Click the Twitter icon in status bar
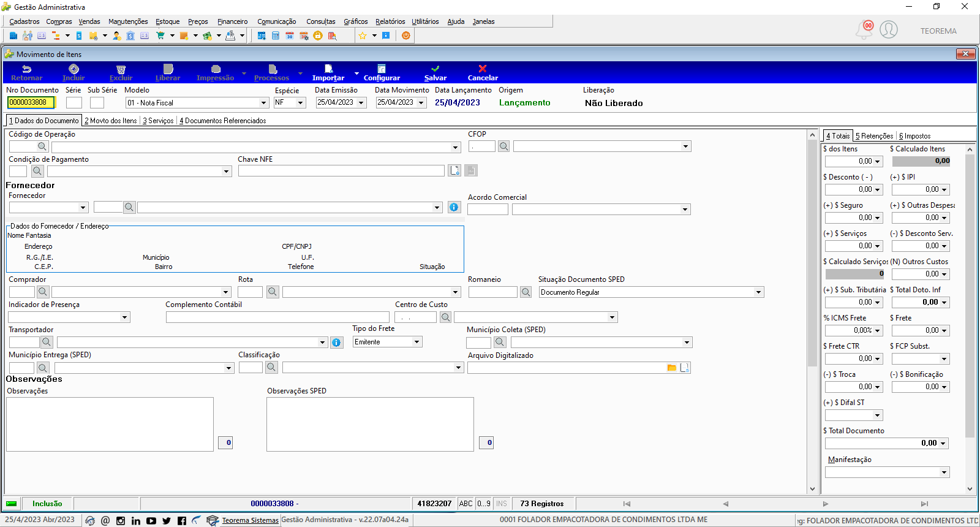 (x=167, y=521)
